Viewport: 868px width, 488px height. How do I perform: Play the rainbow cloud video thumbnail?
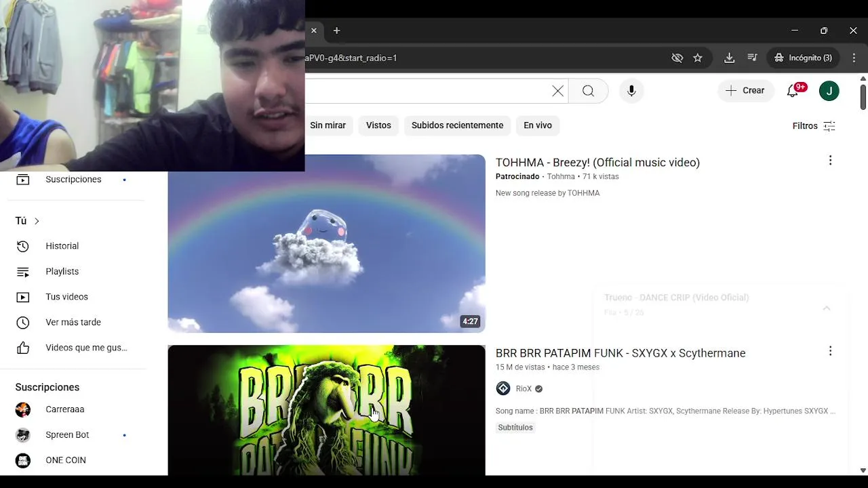pyautogui.click(x=326, y=243)
